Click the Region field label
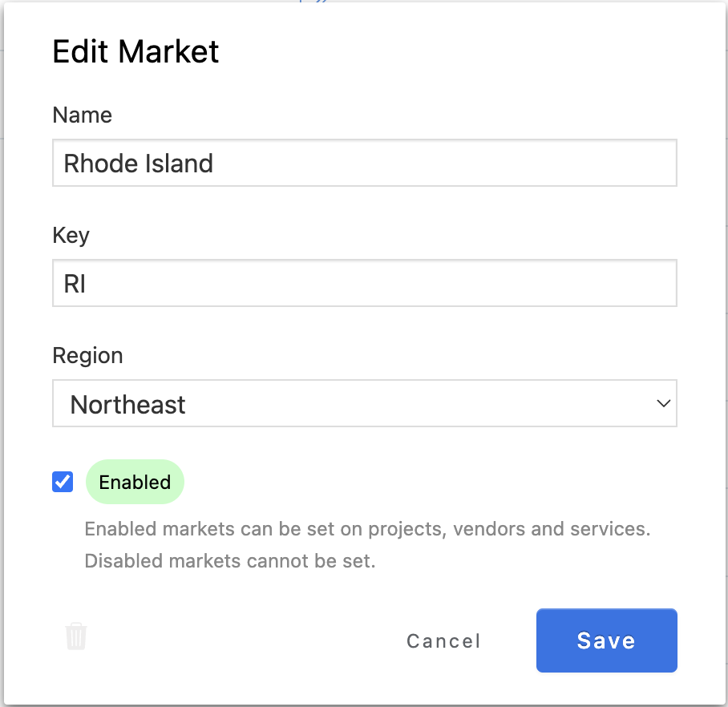Image resolution: width=728 pixels, height=707 pixels. [87, 356]
